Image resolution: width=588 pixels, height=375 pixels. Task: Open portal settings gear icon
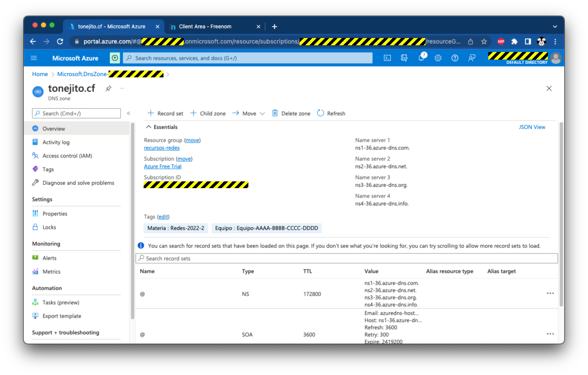tap(438, 58)
